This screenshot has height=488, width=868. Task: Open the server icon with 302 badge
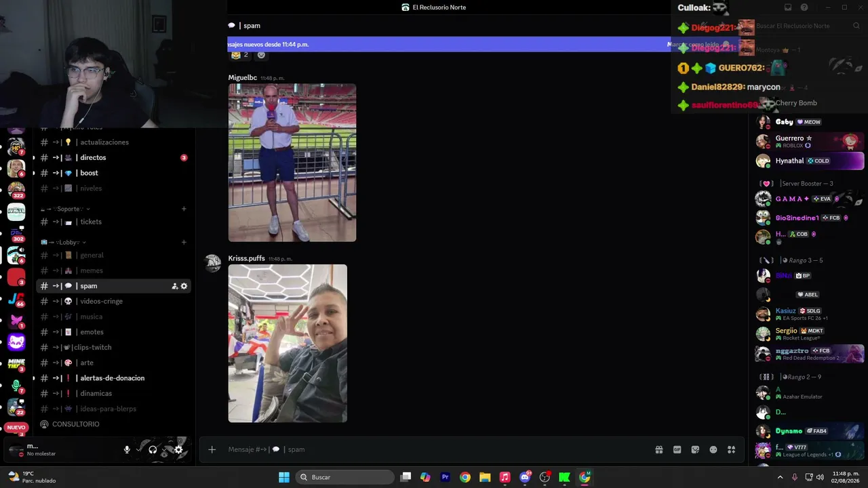[x=16, y=234]
